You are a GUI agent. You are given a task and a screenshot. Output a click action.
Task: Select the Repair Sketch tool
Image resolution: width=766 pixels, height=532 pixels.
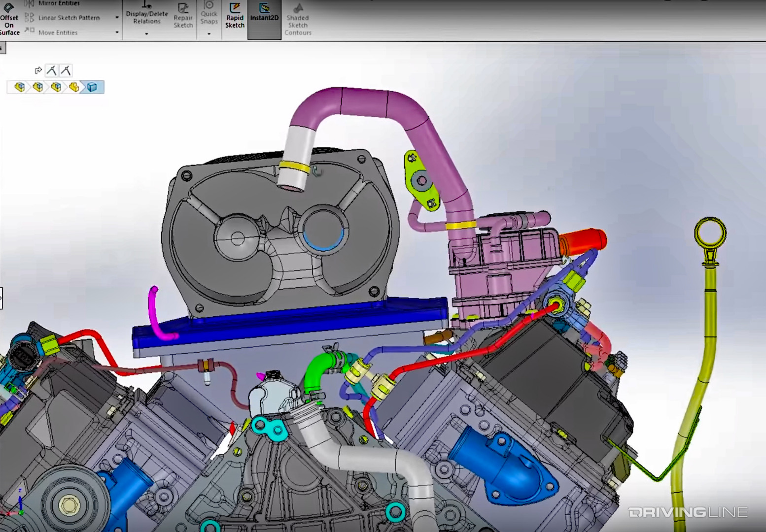tap(183, 17)
